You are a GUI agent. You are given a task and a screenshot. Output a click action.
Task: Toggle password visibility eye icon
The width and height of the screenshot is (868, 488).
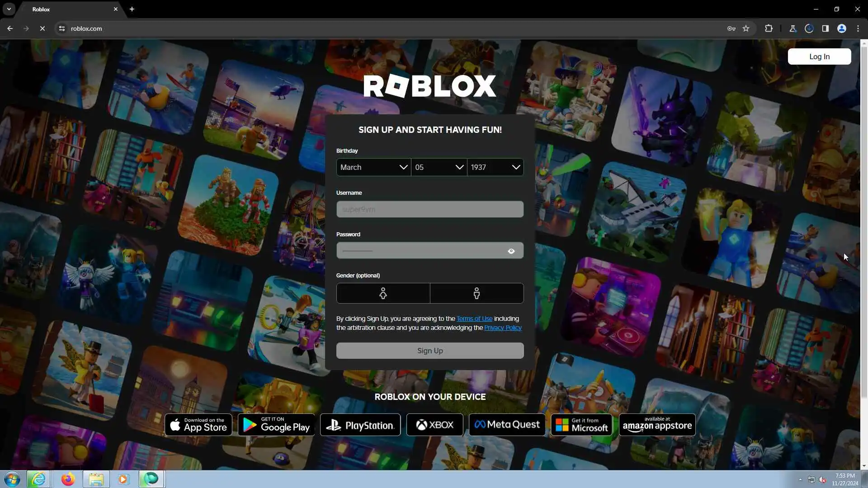(511, 251)
